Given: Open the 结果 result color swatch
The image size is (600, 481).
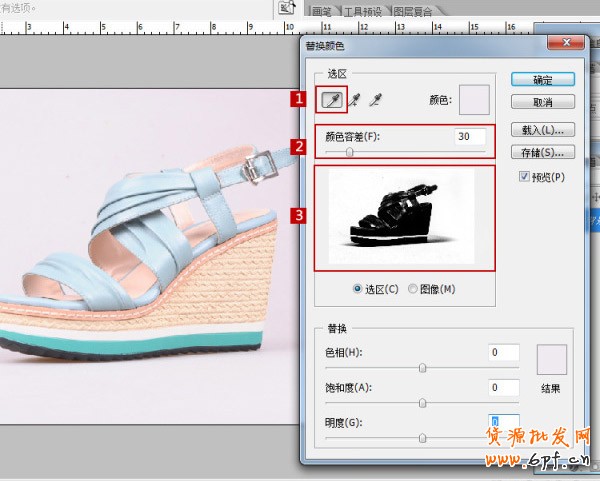Looking at the screenshot, I should [x=552, y=359].
